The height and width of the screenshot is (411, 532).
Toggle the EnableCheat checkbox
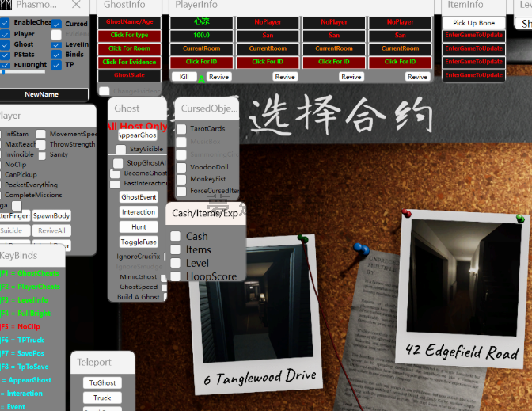pos(5,23)
